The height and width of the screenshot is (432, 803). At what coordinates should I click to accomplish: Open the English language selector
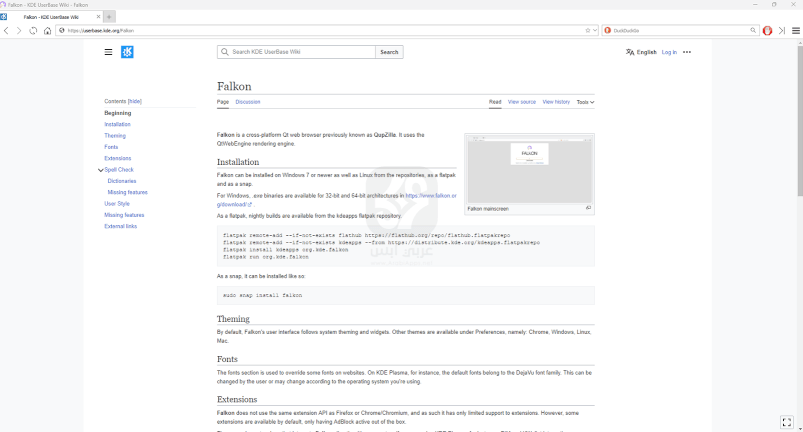[641, 52]
